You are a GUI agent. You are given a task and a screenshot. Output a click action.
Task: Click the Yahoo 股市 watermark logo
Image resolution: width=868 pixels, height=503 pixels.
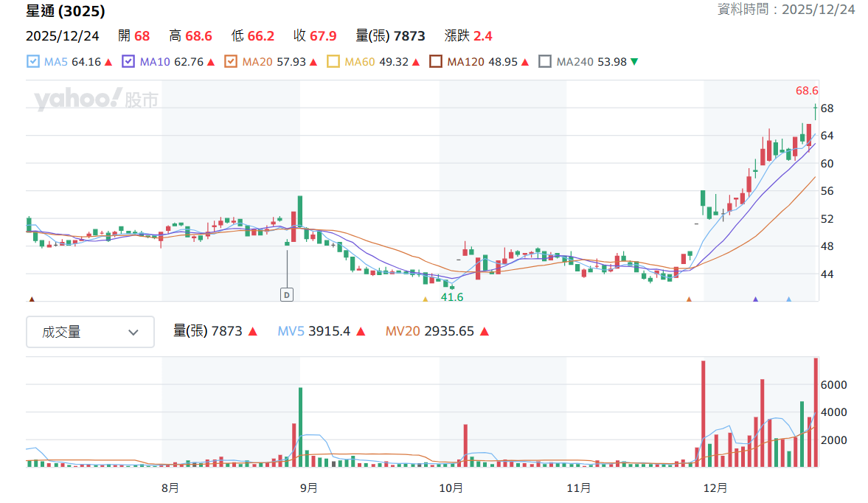(x=97, y=100)
